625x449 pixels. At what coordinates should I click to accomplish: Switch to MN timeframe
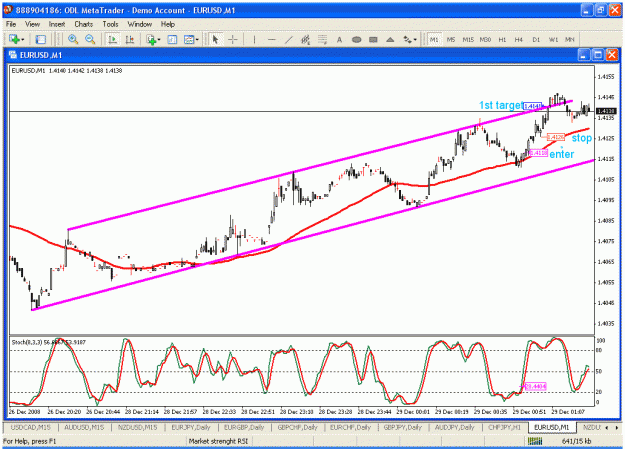[x=570, y=39]
